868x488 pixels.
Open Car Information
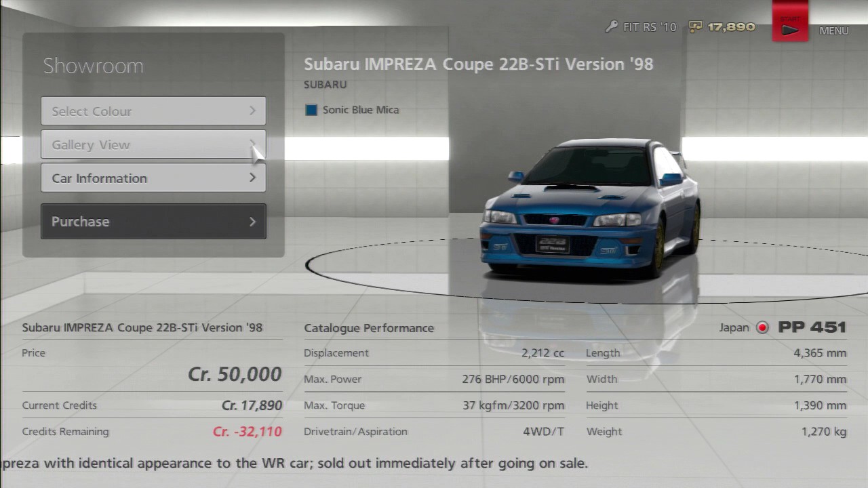[x=153, y=178]
